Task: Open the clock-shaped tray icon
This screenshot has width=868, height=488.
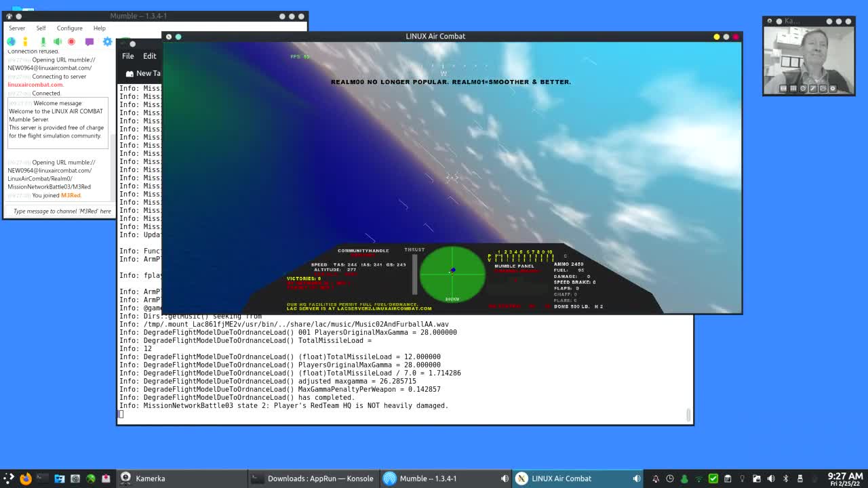Action: [670, 479]
